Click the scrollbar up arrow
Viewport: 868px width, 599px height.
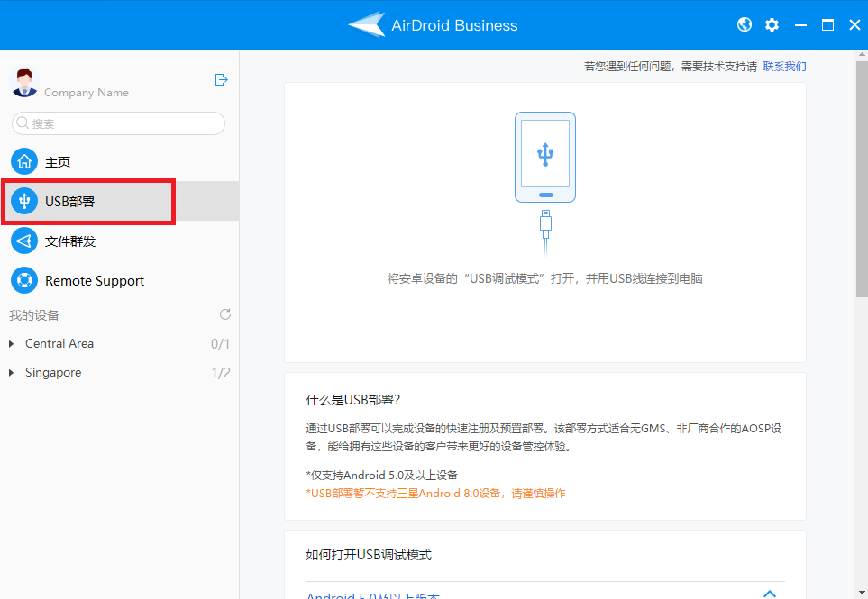point(862,55)
